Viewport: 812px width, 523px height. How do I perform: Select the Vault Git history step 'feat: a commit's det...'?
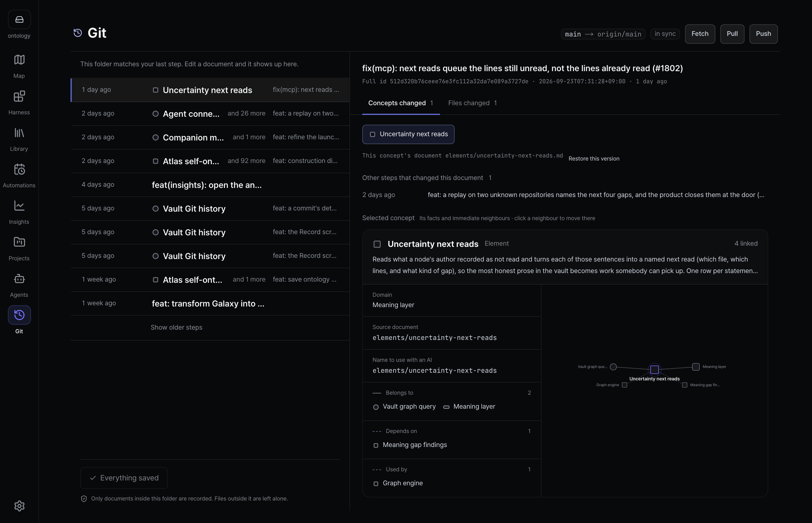(x=210, y=209)
